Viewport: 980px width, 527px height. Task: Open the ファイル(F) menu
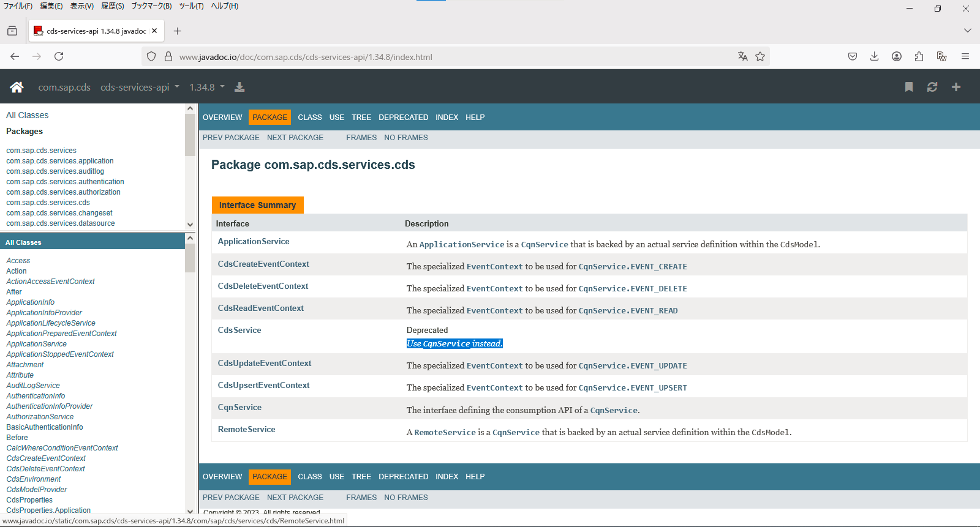18,6
